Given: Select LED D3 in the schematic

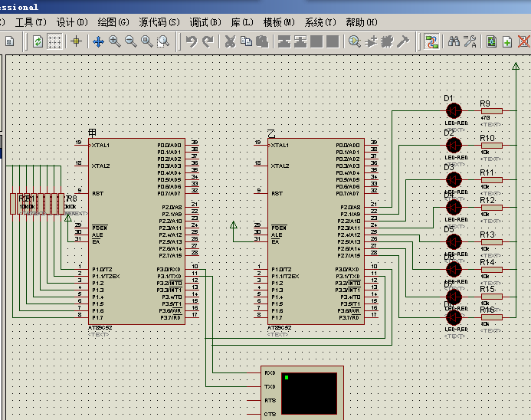Looking at the screenshot, I should (x=454, y=179).
